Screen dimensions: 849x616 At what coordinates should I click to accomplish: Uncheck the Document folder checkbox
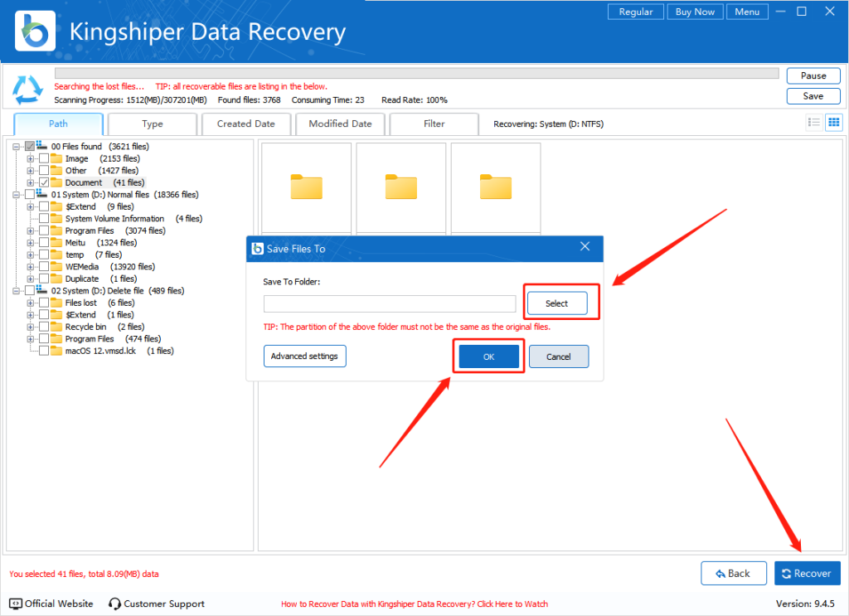click(44, 182)
